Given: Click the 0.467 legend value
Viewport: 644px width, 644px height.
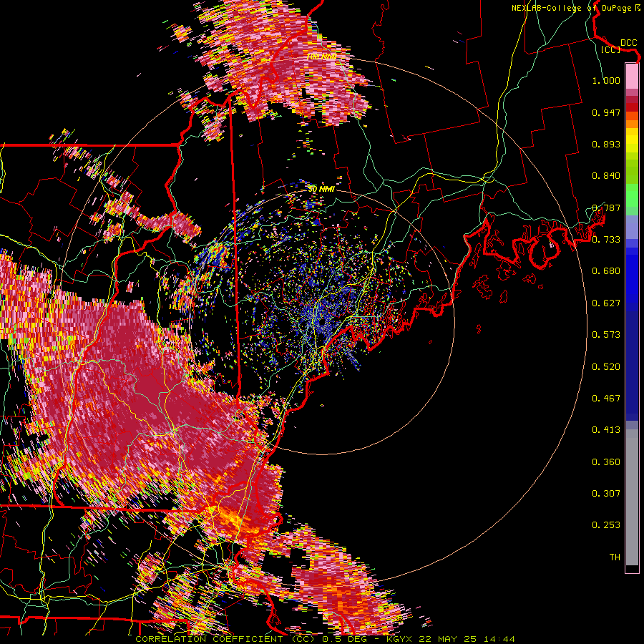Looking at the screenshot, I should pyautogui.click(x=606, y=399).
